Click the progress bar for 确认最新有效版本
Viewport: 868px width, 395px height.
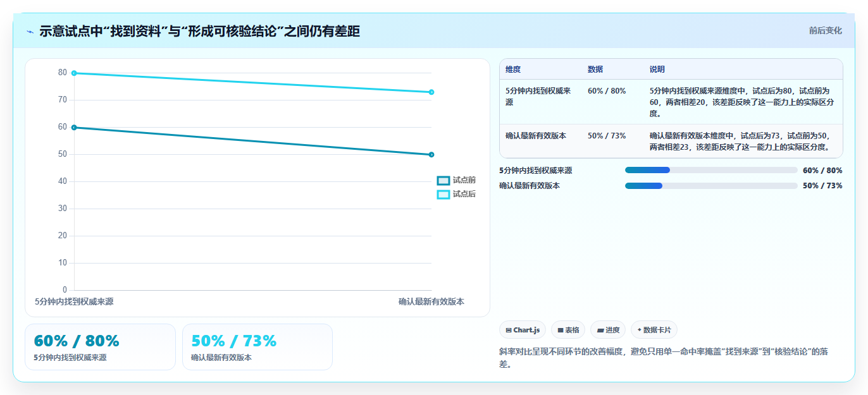click(x=711, y=186)
